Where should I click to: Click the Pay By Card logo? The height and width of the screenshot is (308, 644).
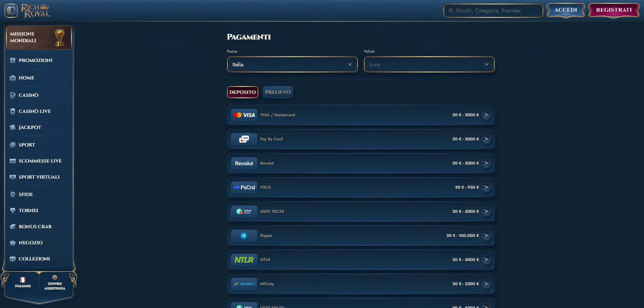click(244, 139)
